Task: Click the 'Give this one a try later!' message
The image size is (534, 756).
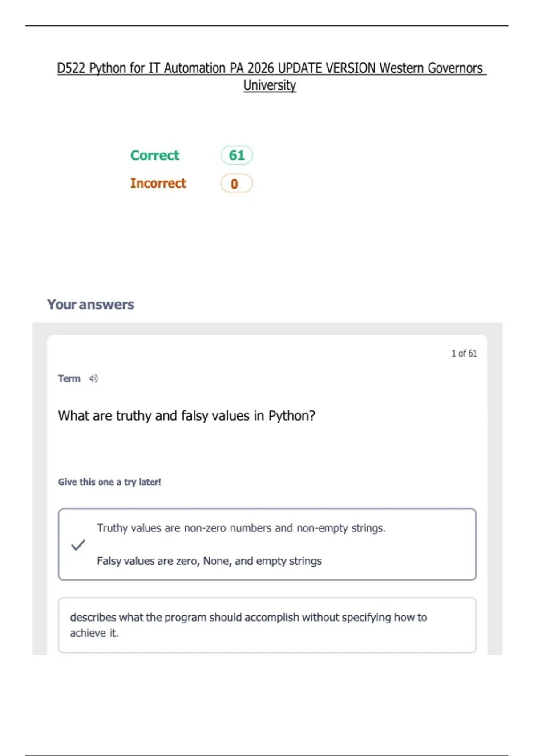Action: 109,482
